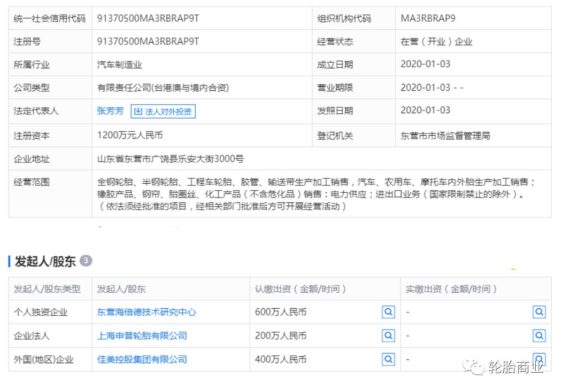
Task: Click magnifier in 上海申普轮胎 实缴出资 row
Action: 540,335
